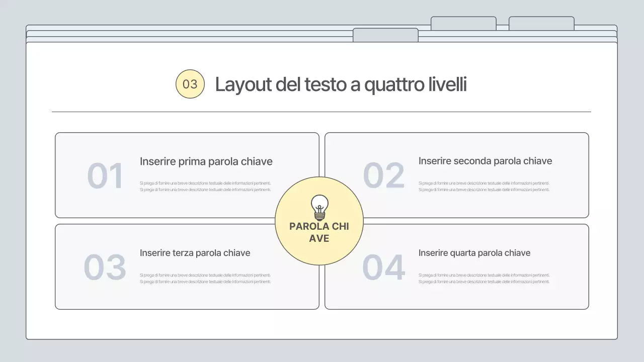Click the large 03 number on third card
The width and height of the screenshot is (644, 362).
[105, 267]
